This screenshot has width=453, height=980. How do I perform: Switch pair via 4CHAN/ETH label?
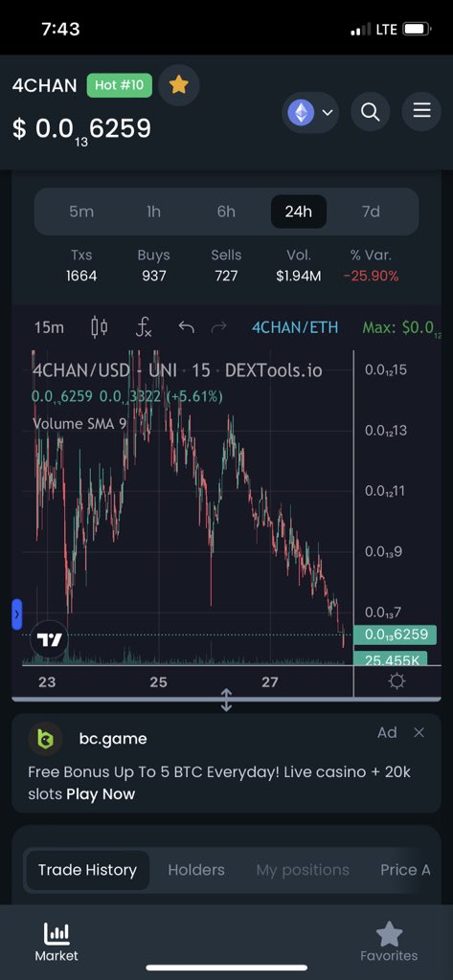pos(295,327)
